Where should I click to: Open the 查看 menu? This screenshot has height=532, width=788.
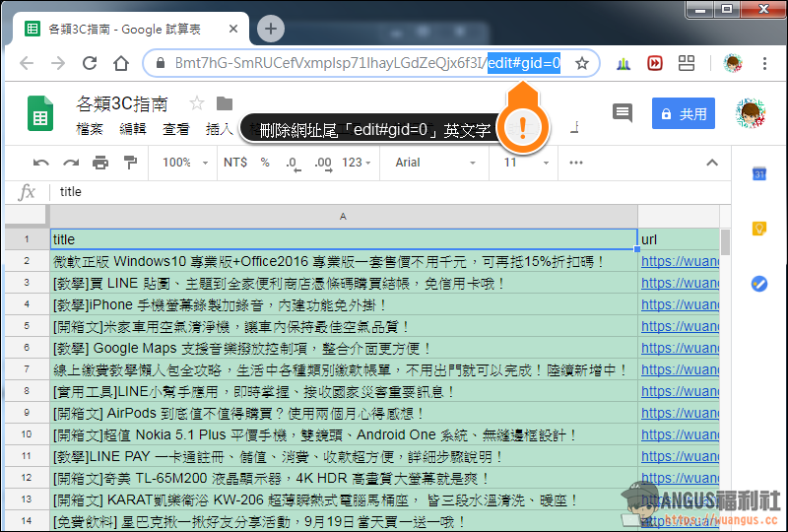click(x=176, y=129)
